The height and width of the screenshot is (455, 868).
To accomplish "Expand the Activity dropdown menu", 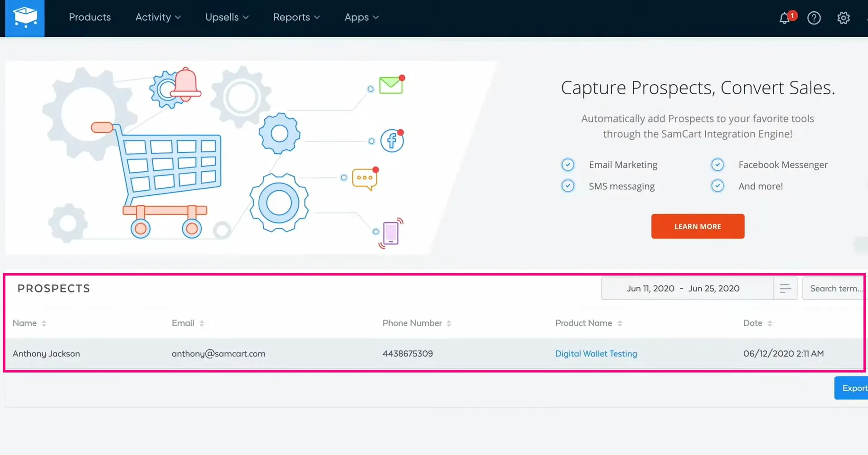I will coord(158,17).
